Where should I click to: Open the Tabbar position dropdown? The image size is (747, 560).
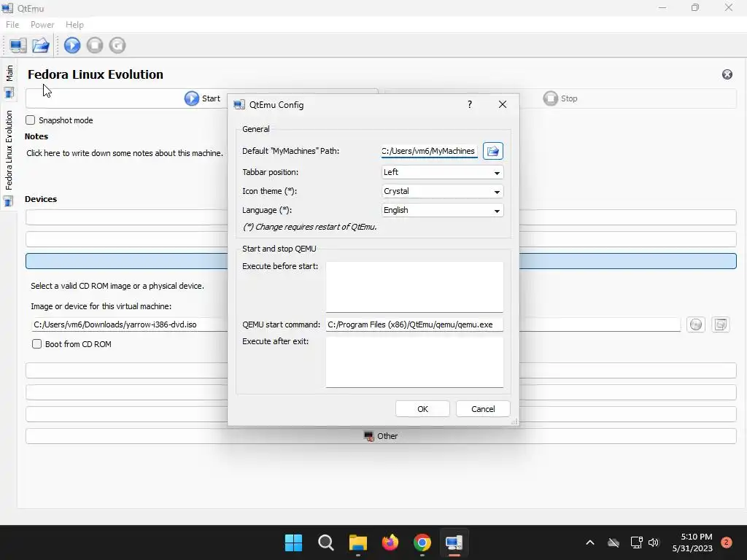click(443, 172)
